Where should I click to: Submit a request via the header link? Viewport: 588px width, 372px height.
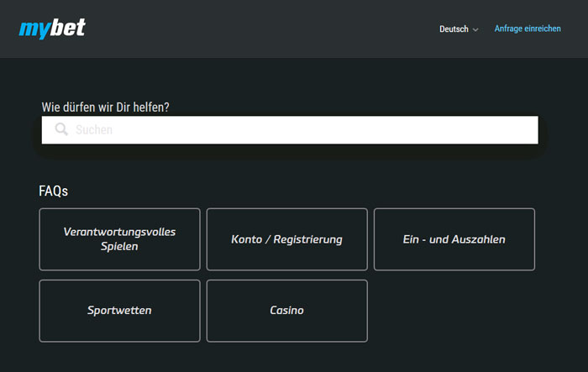point(528,29)
